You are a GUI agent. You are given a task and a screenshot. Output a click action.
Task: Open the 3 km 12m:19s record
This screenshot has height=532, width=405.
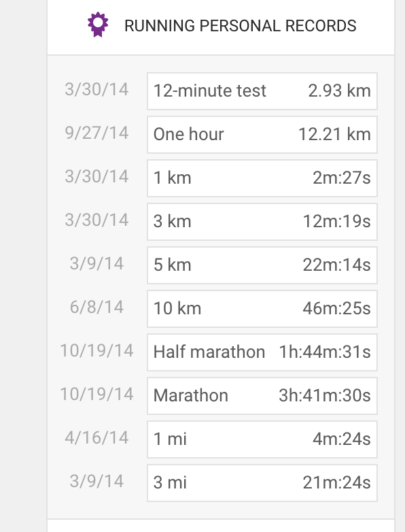tap(262, 222)
